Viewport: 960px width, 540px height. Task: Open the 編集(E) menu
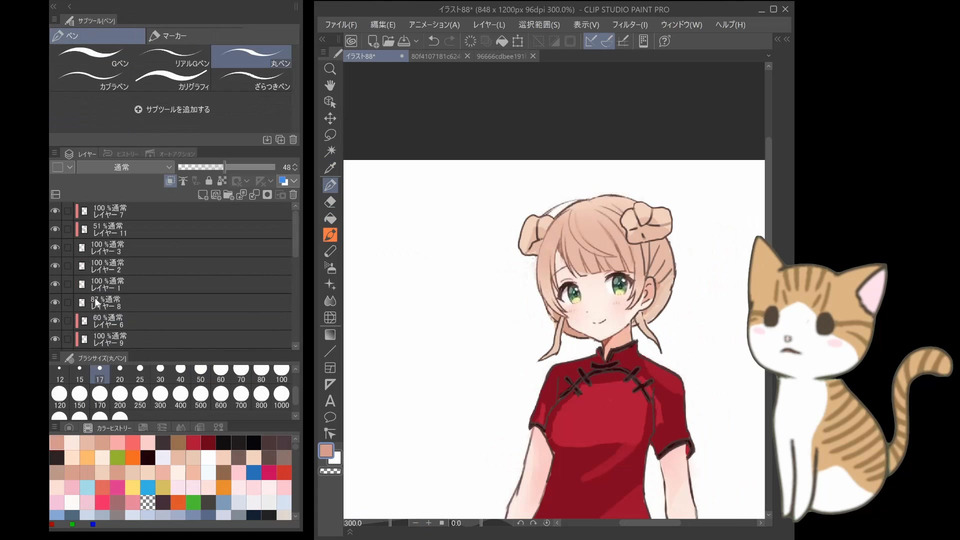[383, 24]
